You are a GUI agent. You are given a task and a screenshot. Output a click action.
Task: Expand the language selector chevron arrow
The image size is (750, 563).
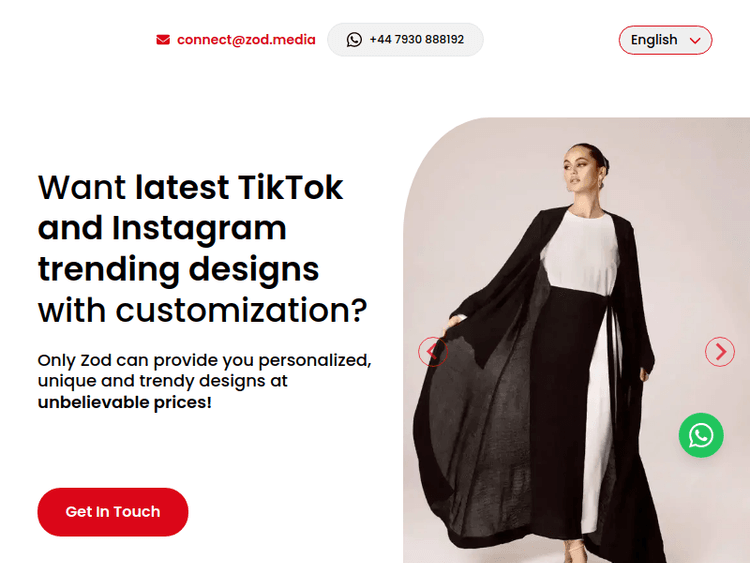[695, 41]
